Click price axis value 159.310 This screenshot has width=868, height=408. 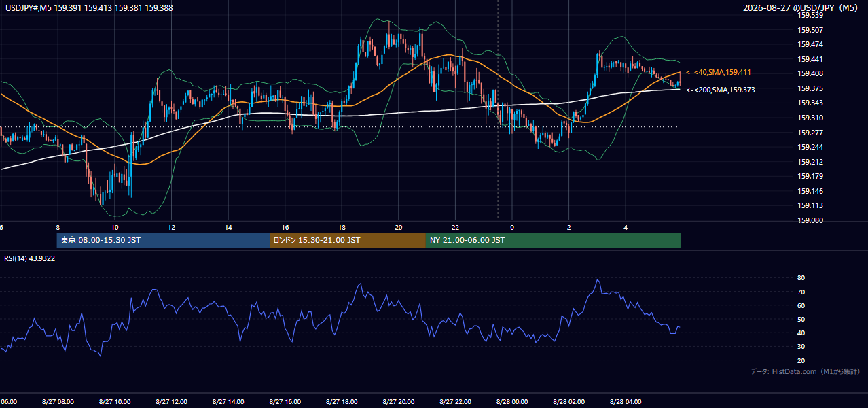(x=810, y=118)
